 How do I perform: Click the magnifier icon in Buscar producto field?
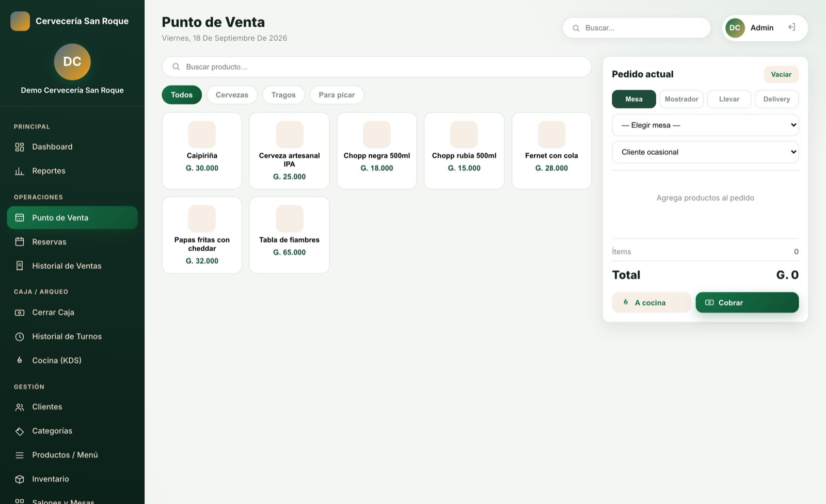pyautogui.click(x=176, y=67)
